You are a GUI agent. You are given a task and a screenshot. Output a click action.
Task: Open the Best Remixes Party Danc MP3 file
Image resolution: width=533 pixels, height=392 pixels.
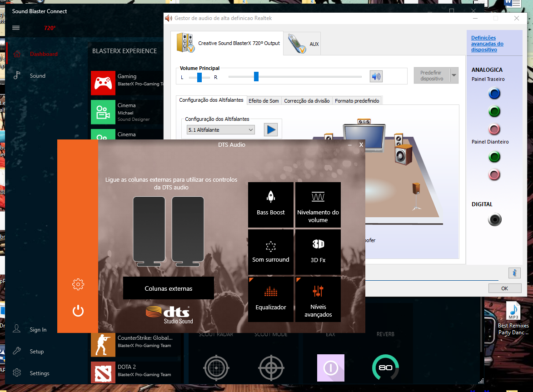coord(513,318)
